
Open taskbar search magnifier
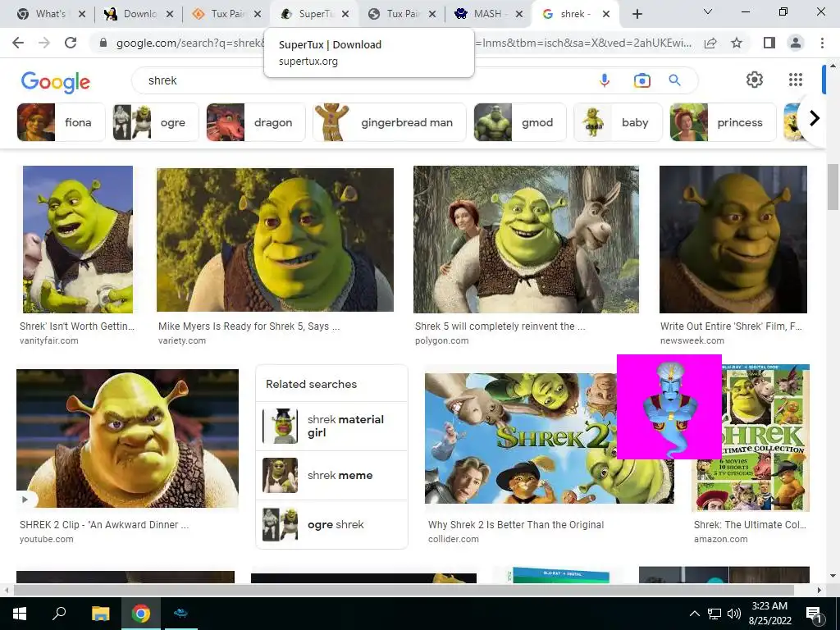click(59, 613)
